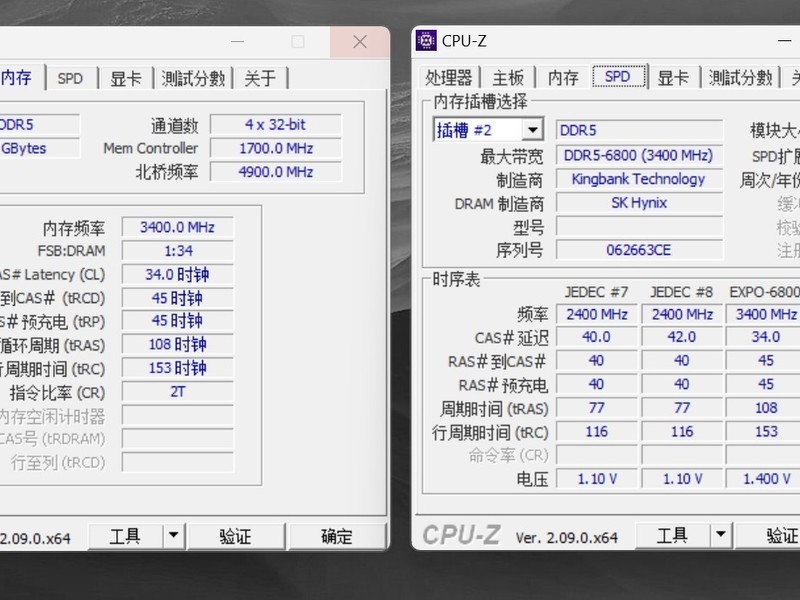Click EXPO tRAS value 108 in SPD table
The image size is (800, 600).
[763, 408]
